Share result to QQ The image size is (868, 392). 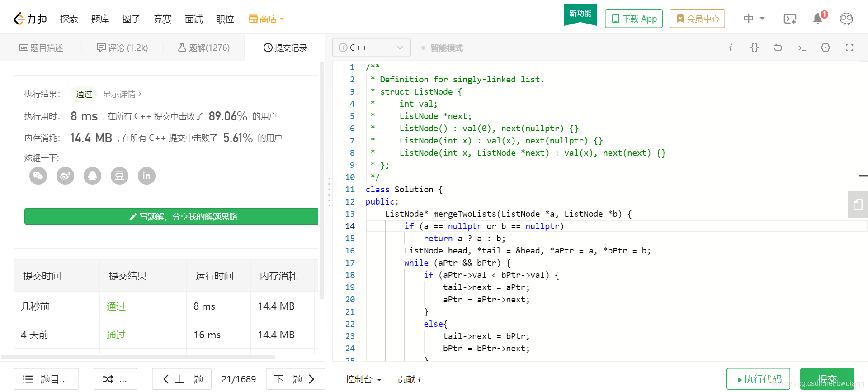[x=93, y=176]
